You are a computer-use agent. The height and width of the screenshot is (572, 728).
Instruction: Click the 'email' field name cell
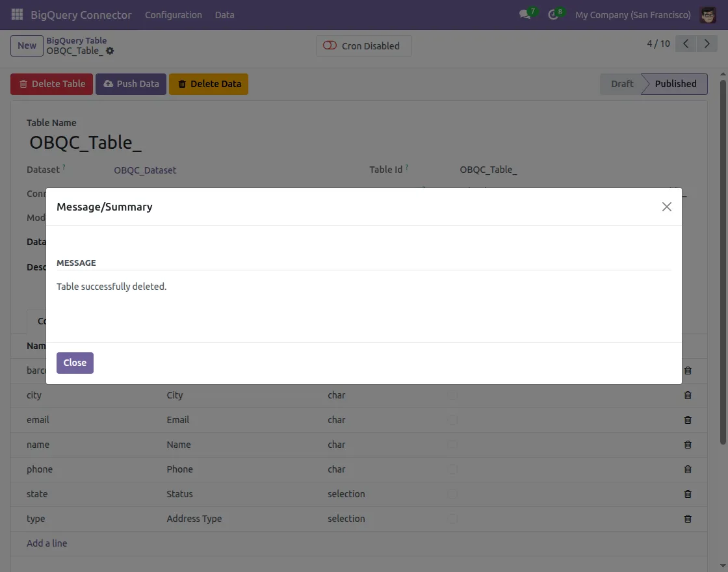click(x=38, y=420)
